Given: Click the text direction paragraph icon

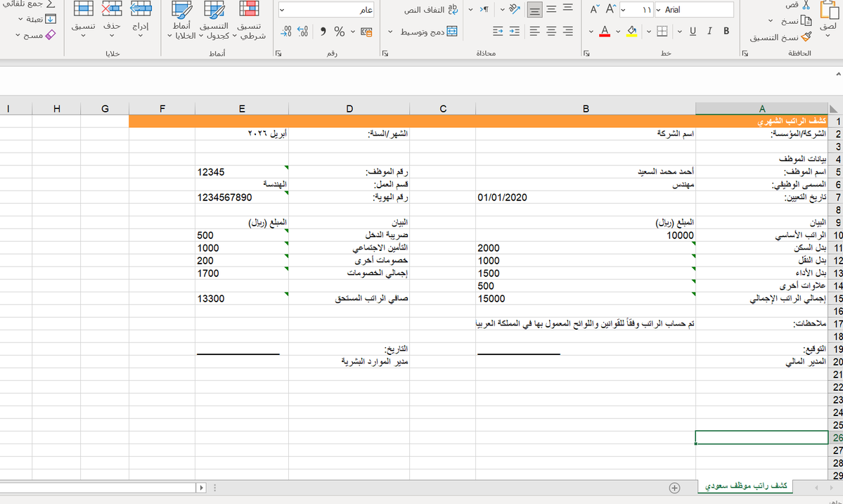Looking at the screenshot, I should (484, 9).
